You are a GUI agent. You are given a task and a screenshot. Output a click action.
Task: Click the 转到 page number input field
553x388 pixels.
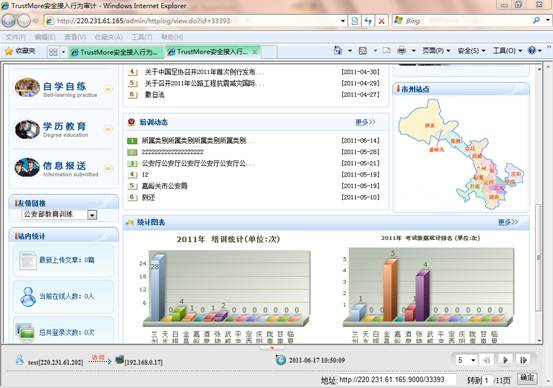click(487, 380)
